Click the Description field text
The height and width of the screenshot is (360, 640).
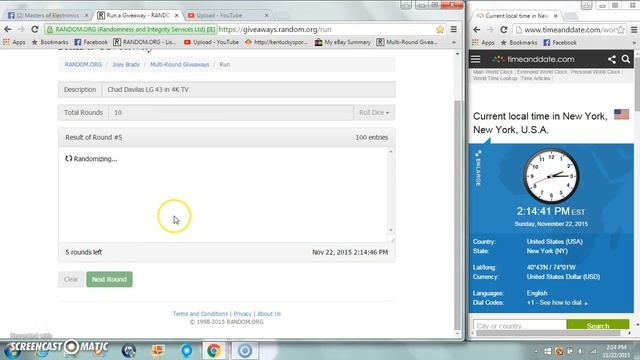(148, 89)
